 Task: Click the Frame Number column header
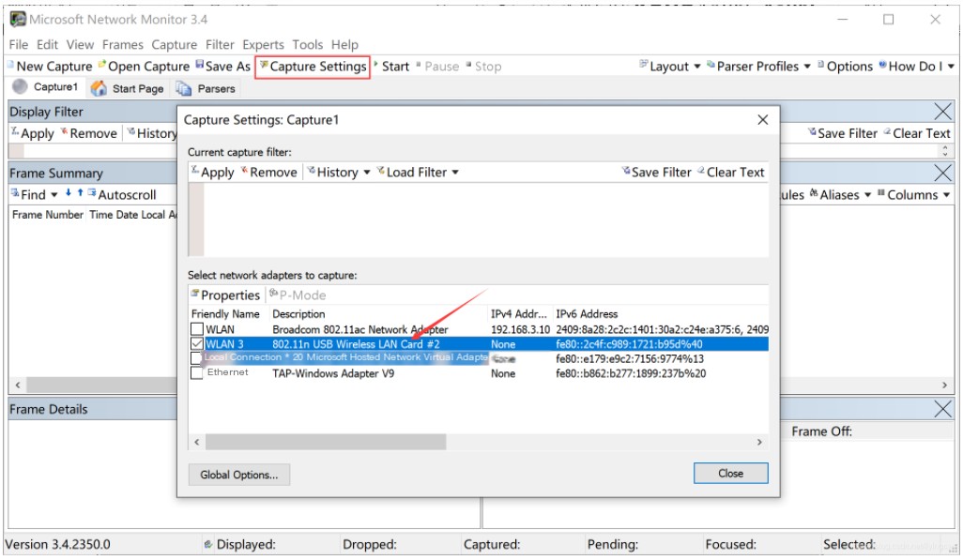47,214
